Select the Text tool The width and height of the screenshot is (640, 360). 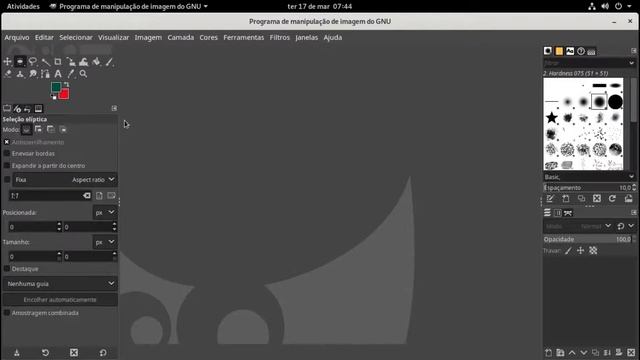(58, 74)
